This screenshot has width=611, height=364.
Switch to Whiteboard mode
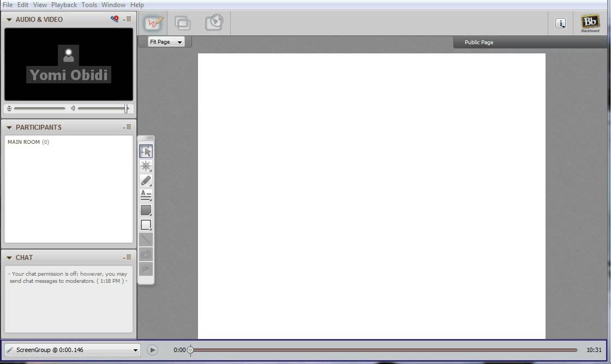(153, 23)
